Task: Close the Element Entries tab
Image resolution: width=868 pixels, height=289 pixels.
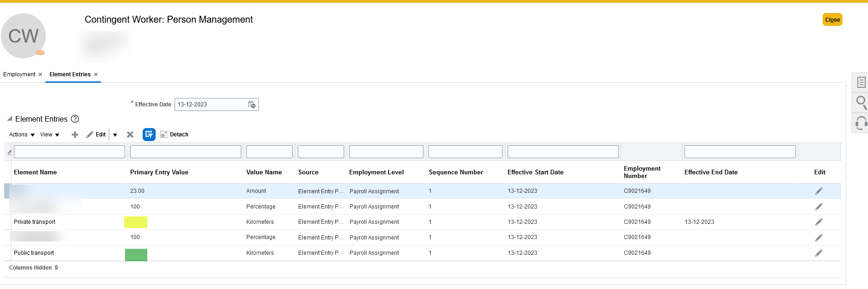Action: (x=96, y=74)
